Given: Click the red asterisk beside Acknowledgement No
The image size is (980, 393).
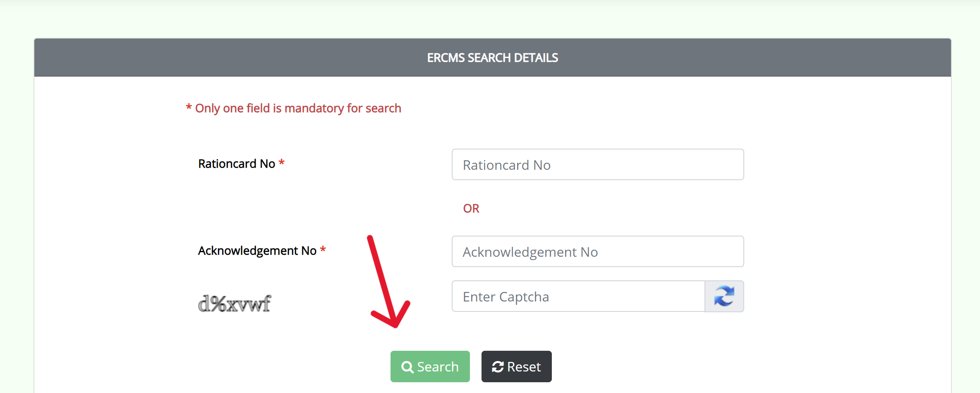Looking at the screenshot, I should click(x=323, y=250).
